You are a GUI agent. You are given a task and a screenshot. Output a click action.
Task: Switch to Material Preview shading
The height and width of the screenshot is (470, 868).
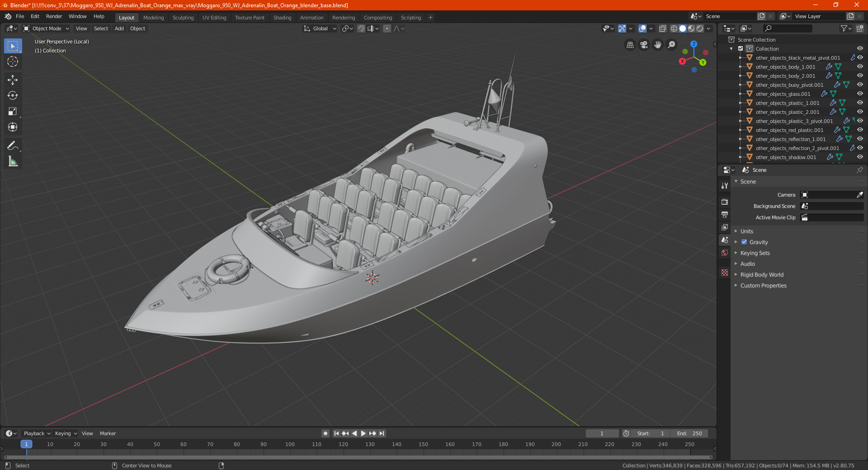pos(691,28)
